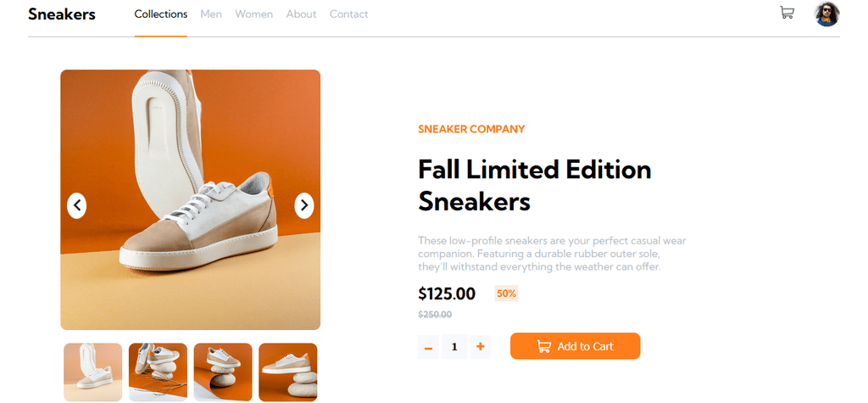868x403 pixels.
Task: Focus the quantity number field
Action: click(454, 347)
